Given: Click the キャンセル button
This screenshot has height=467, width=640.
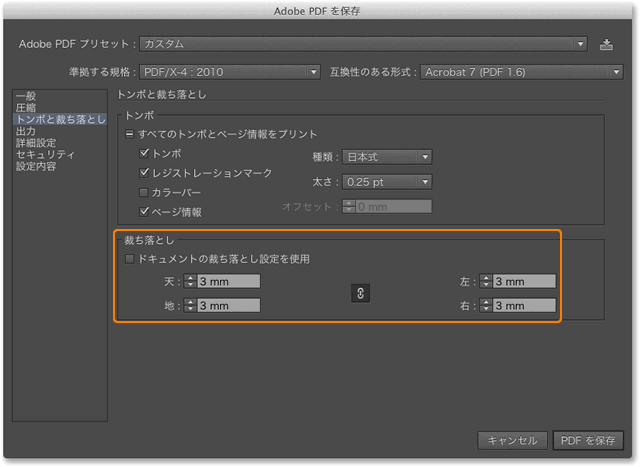Looking at the screenshot, I should (x=513, y=440).
